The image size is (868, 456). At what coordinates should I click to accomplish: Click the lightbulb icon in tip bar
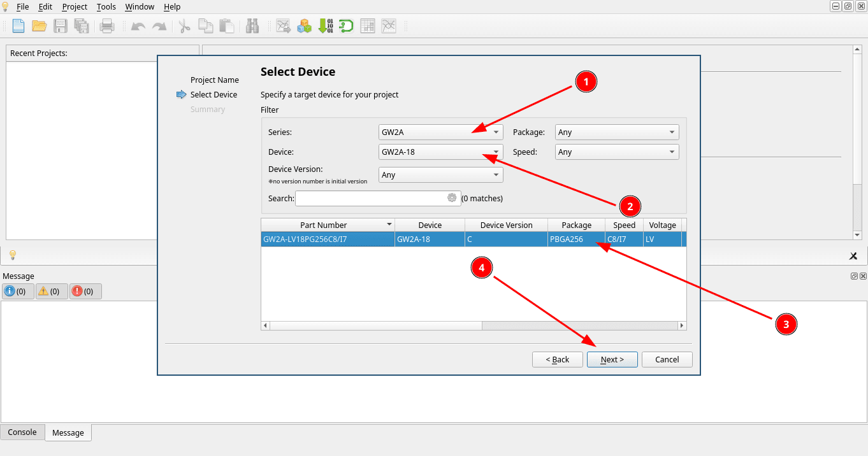point(12,255)
